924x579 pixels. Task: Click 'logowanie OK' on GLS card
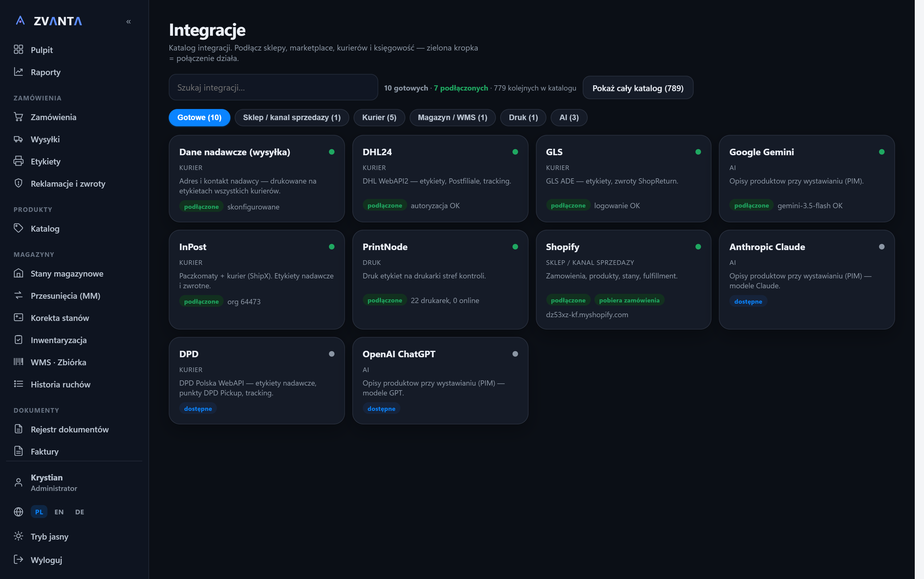(617, 205)
